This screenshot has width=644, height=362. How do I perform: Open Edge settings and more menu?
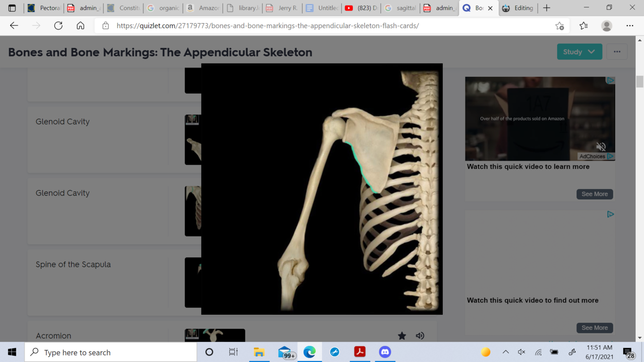click(x=630, y=26)
